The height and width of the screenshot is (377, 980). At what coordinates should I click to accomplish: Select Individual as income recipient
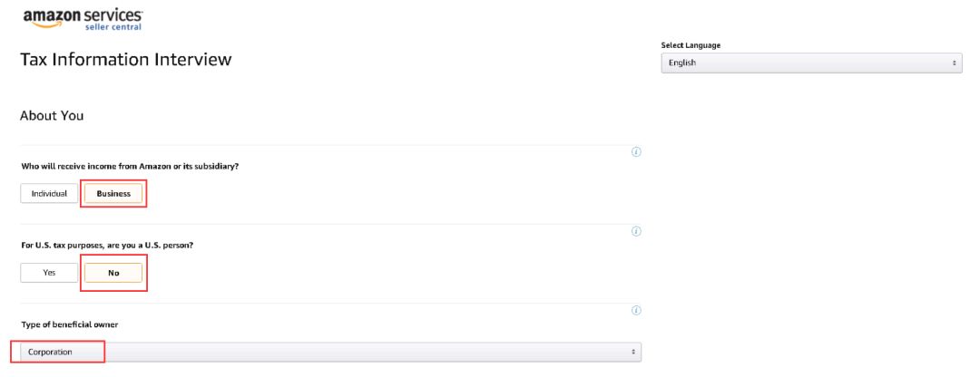pyautogui.click(x=49, y=193)
